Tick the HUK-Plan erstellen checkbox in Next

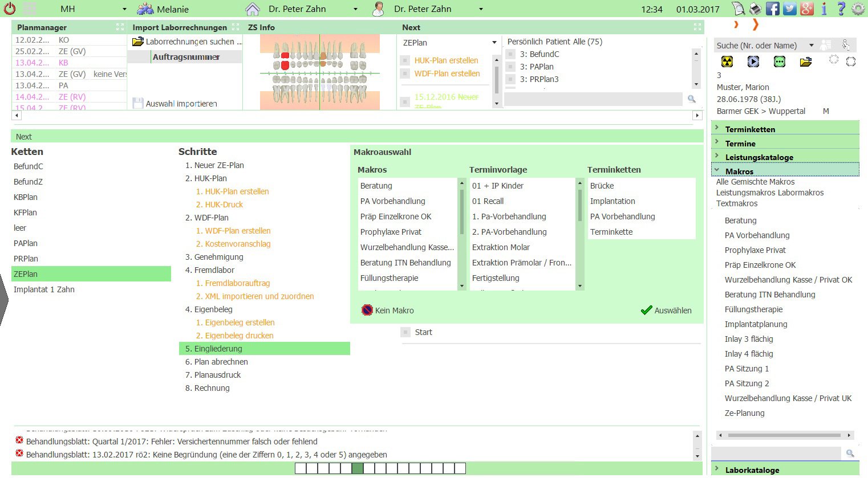click(x=405, y=60)
